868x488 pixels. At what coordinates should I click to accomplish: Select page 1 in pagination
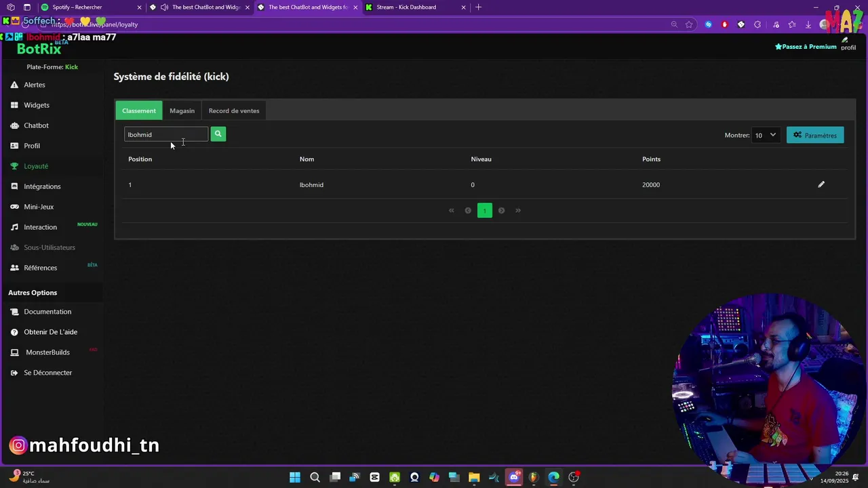click(484, 210)
